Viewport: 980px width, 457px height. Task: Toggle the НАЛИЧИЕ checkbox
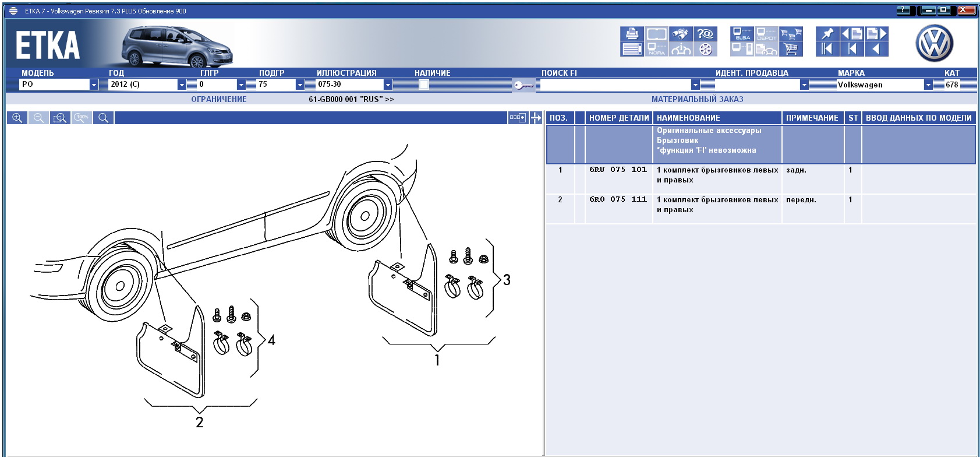click(x=424, y=85)
